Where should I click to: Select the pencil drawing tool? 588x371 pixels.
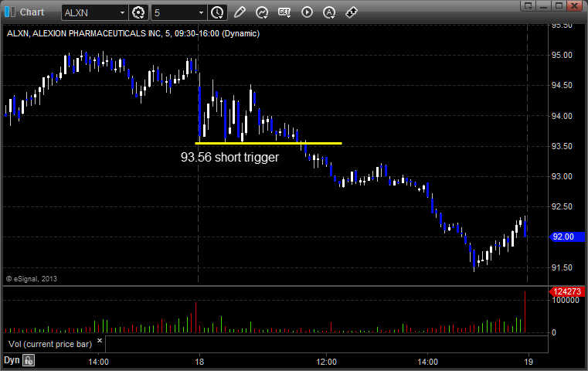pos(240,12)
